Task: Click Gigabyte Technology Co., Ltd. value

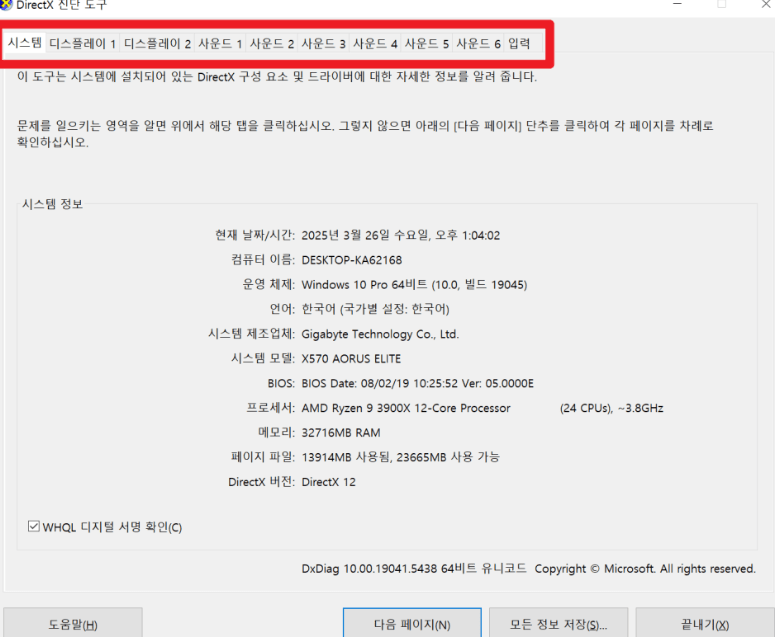Action: (x=380, y=334)
